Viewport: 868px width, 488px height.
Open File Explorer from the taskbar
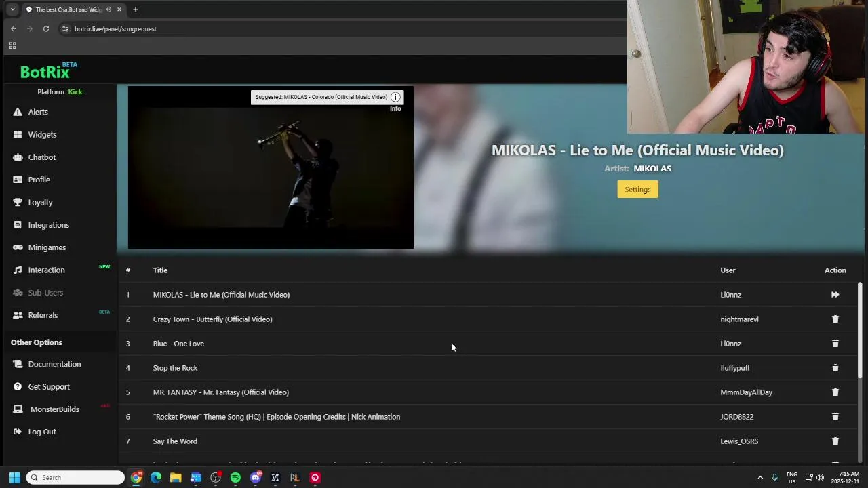[x=176, y=477]
